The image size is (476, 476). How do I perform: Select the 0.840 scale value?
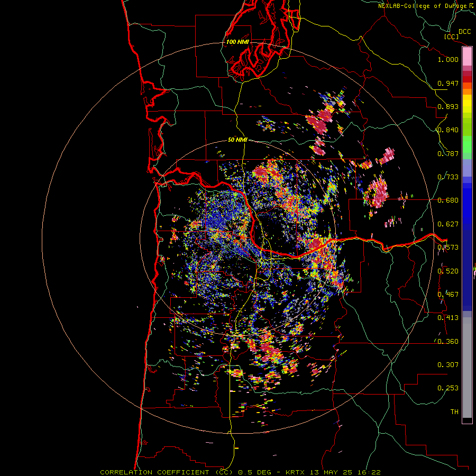click(x=448, y=130)
